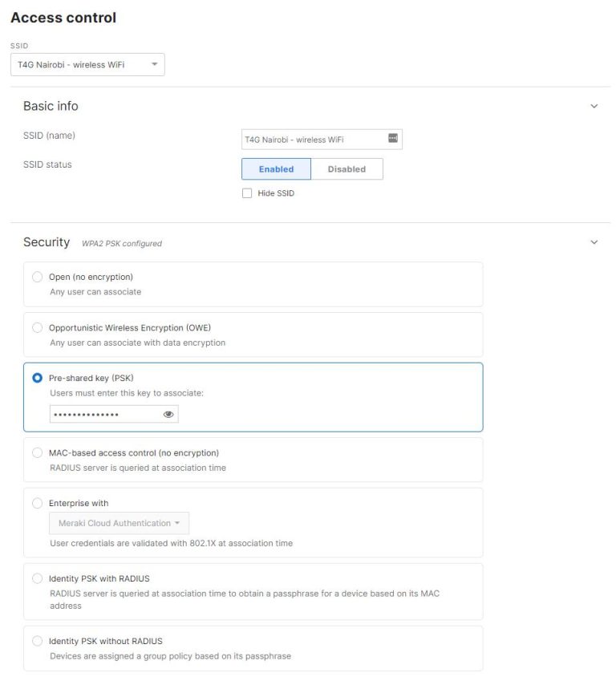Screen dimensions: 616x677
Task: Select the Enterprise authentication option
Action: [x=37, y=503]
